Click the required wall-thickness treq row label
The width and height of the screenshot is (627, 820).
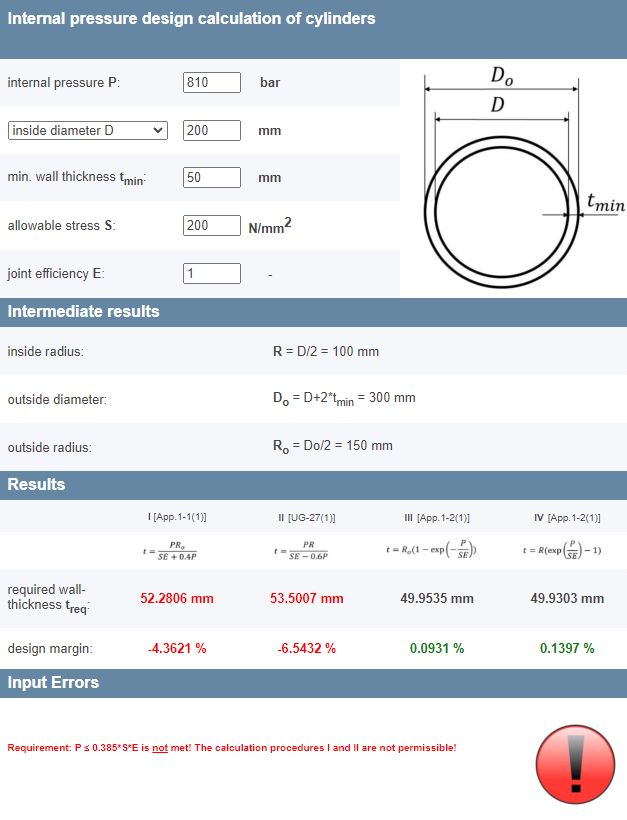[x=48, y=598]
